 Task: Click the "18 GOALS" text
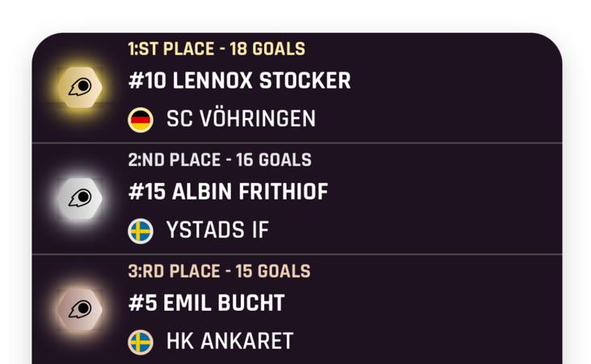267,49
